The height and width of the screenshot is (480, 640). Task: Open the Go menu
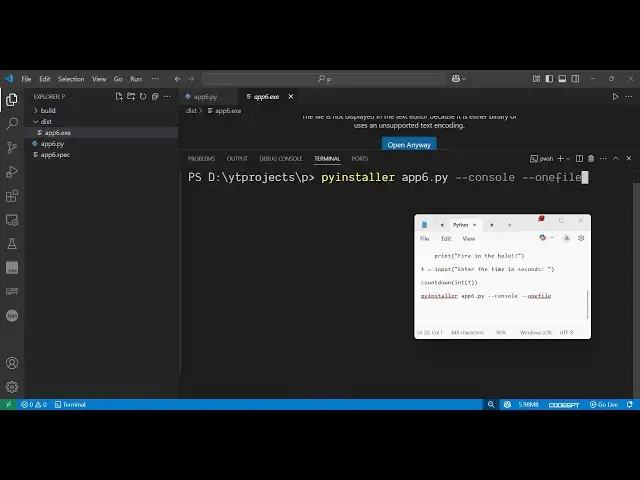click(118, 79)
